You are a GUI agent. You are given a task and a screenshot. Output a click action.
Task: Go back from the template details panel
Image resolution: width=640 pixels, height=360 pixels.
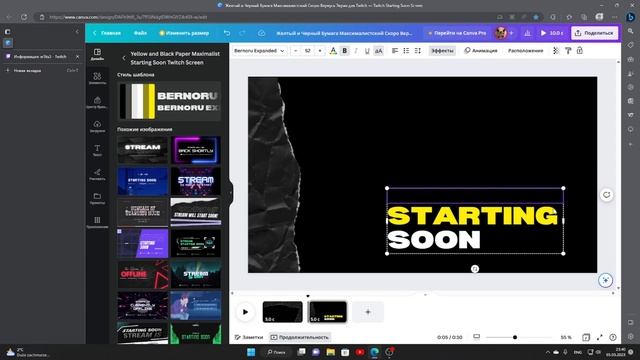coord(124,58)
